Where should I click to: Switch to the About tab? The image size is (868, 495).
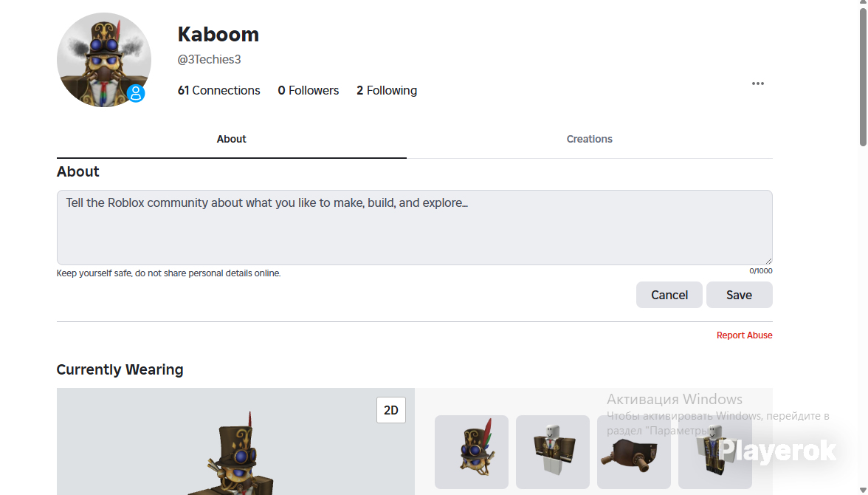coord(232,139)
